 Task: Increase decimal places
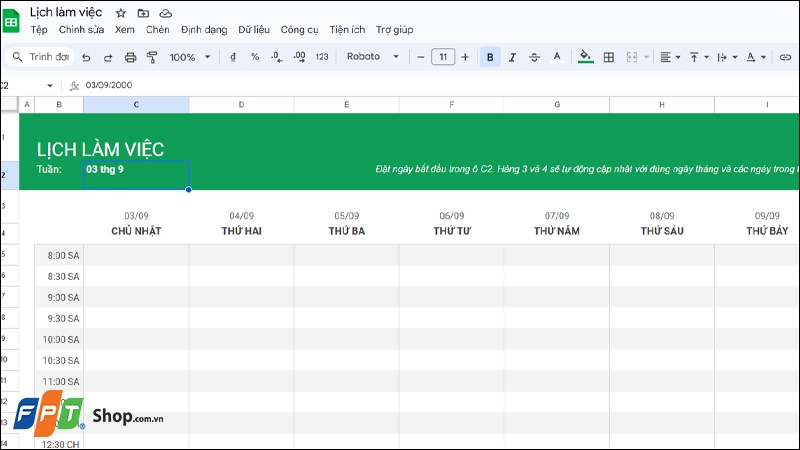299,57
